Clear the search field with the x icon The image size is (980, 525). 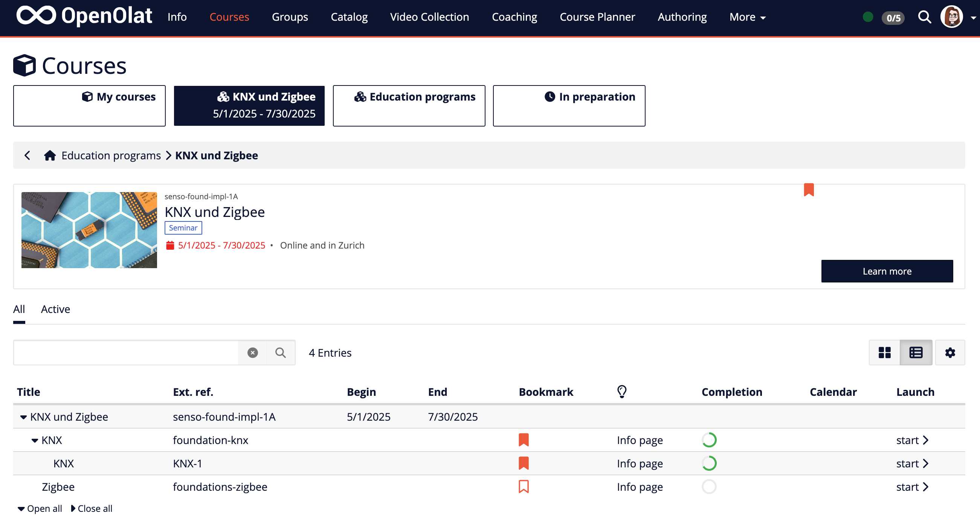tap(252, 352)
